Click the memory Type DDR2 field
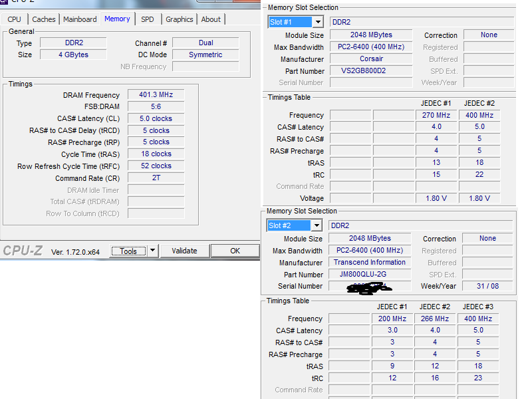 tap(74, 43)
